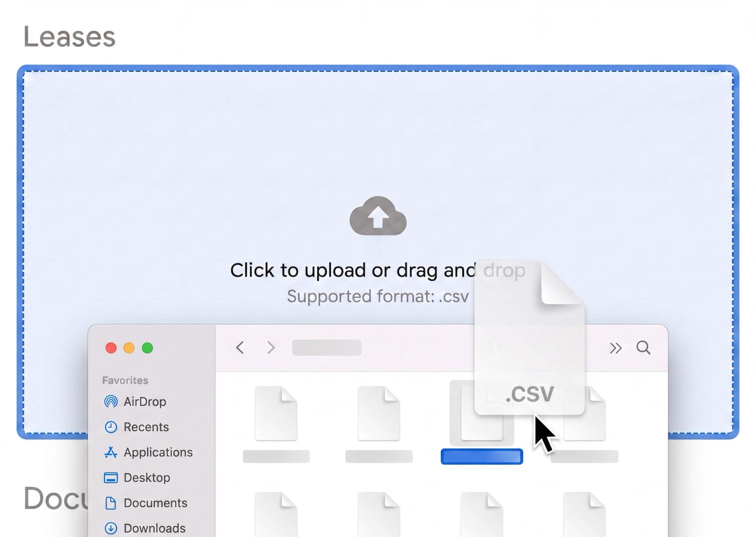
Task: Zoom the Finder window with green button
Action: click(x=148, y=348)
